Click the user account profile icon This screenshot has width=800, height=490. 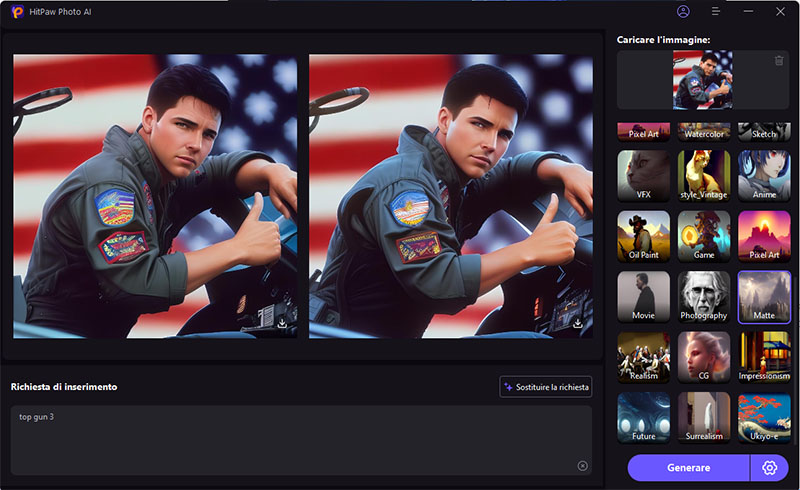683,12
